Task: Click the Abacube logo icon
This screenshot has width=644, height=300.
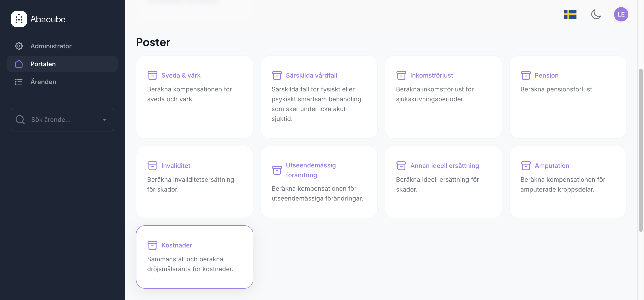Action: pyautogui.click(x=19, y=19)
